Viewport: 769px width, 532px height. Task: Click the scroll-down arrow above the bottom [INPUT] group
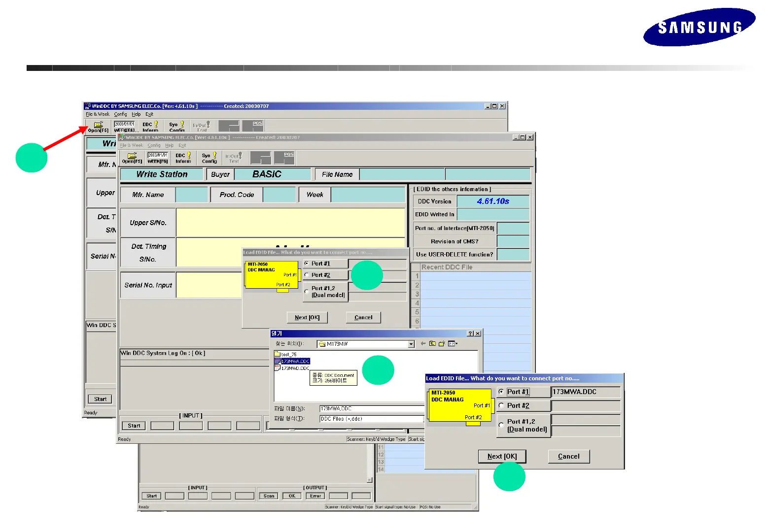pos(370,480)
